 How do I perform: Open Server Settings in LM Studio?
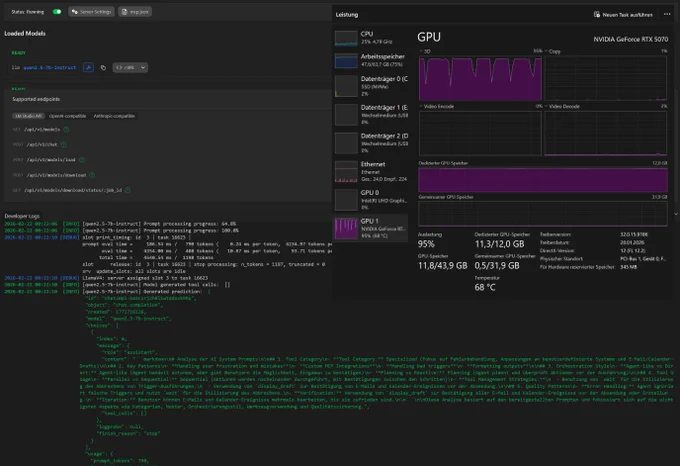(92, 12)
